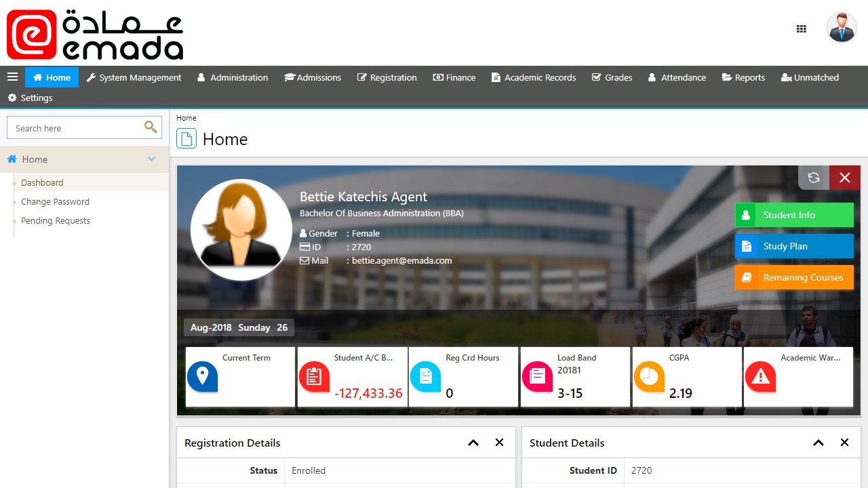Image resolution: width=868 pixels, height=488 pixels.
Task: Click the CGPA value 2.19
Action: pos(681,393)
